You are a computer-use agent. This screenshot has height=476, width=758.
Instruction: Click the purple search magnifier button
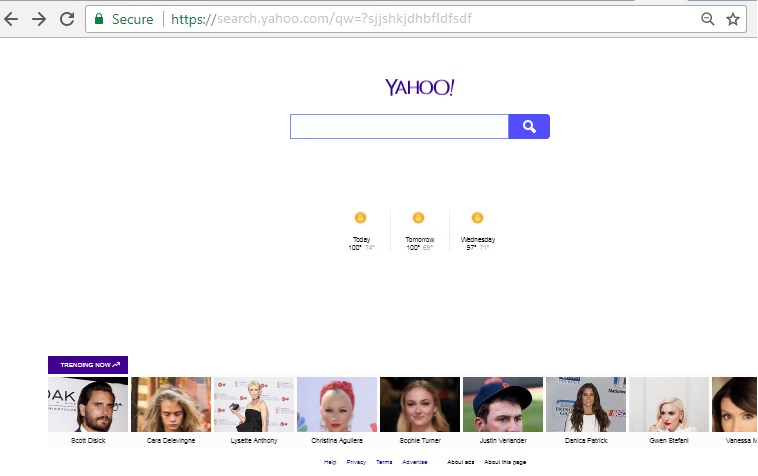[529, 127]
